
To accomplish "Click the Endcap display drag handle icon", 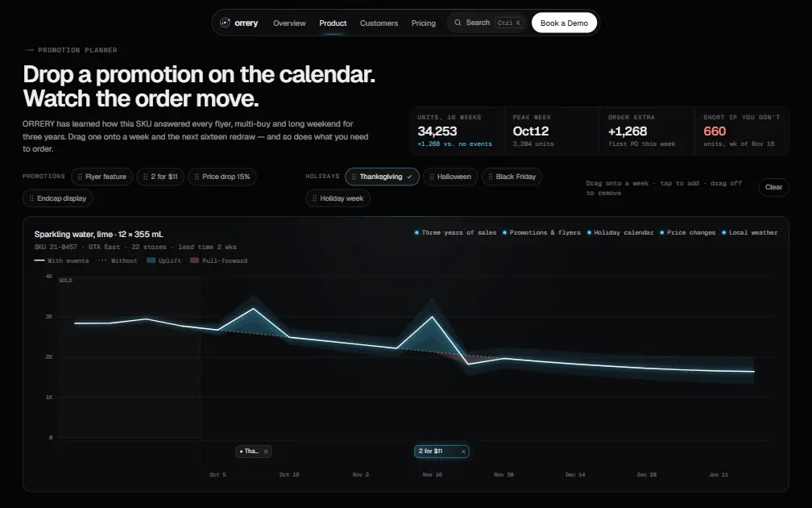I will point(31,198).
